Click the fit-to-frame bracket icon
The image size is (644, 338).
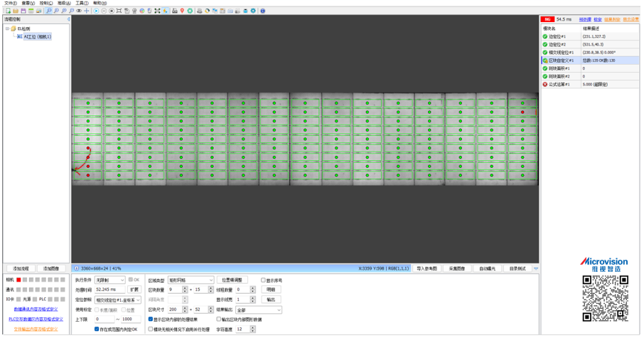click(x=119, y=11)
